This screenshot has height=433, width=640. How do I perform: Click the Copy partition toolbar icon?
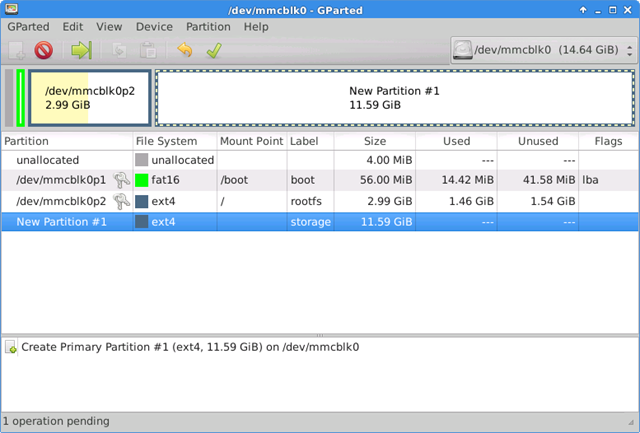tap(119, 51)
